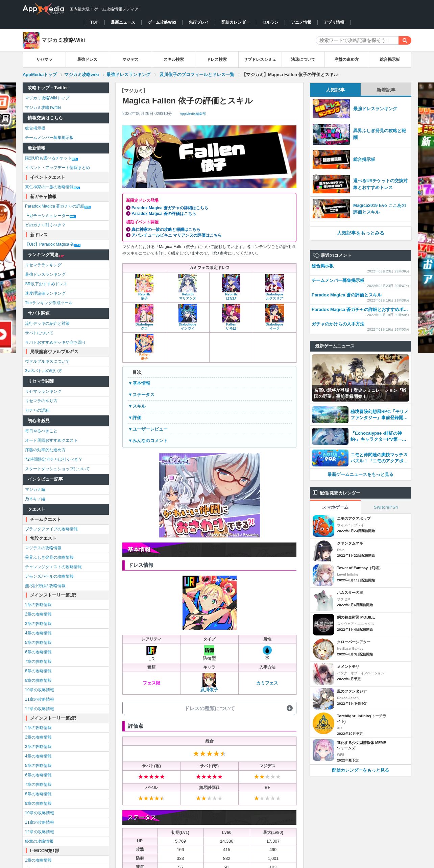This screenshot has height=868, width=434.
Task: Click the plus icon on ドレスの種類について
Action: click(x=290, y=708)
